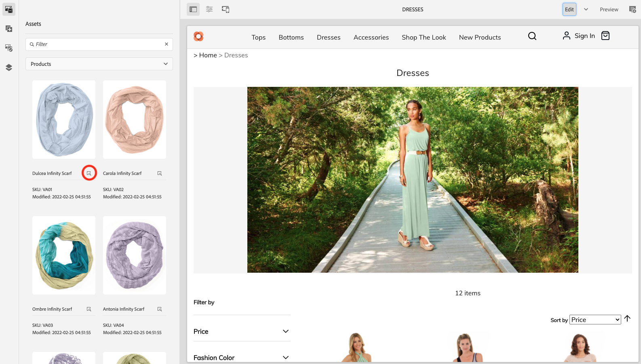The height and width of the screenshot is (364, 641).
Task: Select the Carola Infinity Scarf thumbnail
Action: click(x=135, y=120)
